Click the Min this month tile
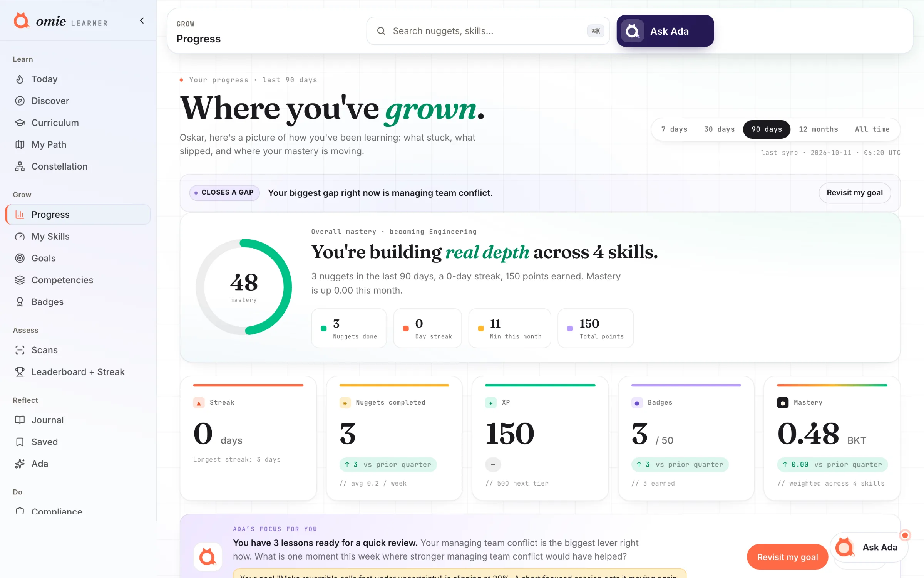 click(x=509, y=328)
